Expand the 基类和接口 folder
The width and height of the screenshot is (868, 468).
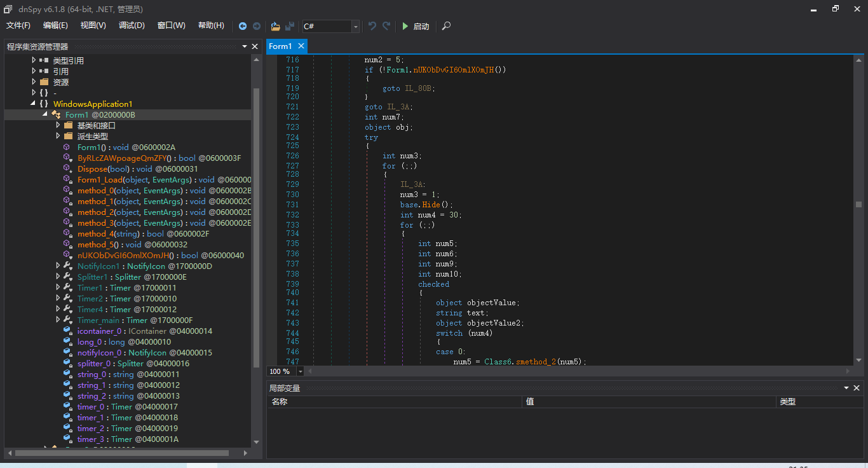pyautogui.click(x=58, y=125)
